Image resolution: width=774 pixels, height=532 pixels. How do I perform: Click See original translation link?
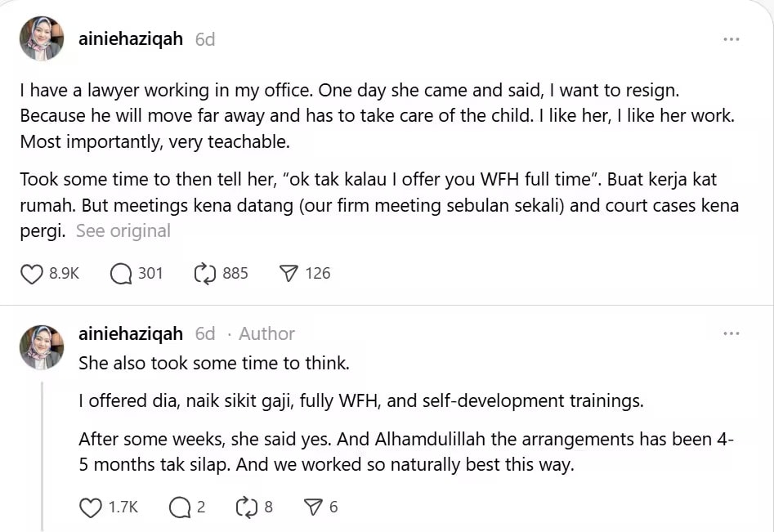(123, 231)
